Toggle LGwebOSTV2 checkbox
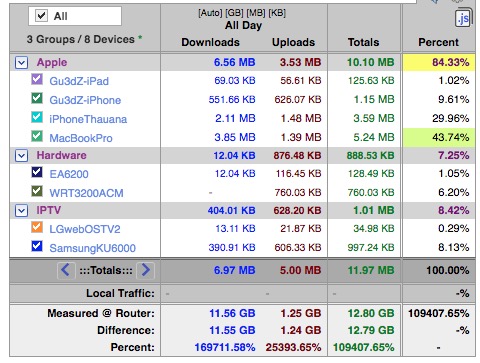480x363 pixels. [37, 227]
